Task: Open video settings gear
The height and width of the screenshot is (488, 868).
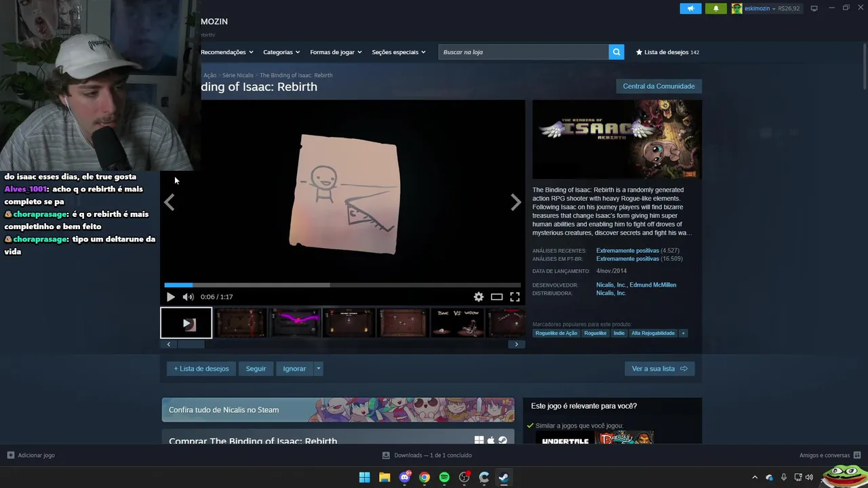Action: (479, 297)
